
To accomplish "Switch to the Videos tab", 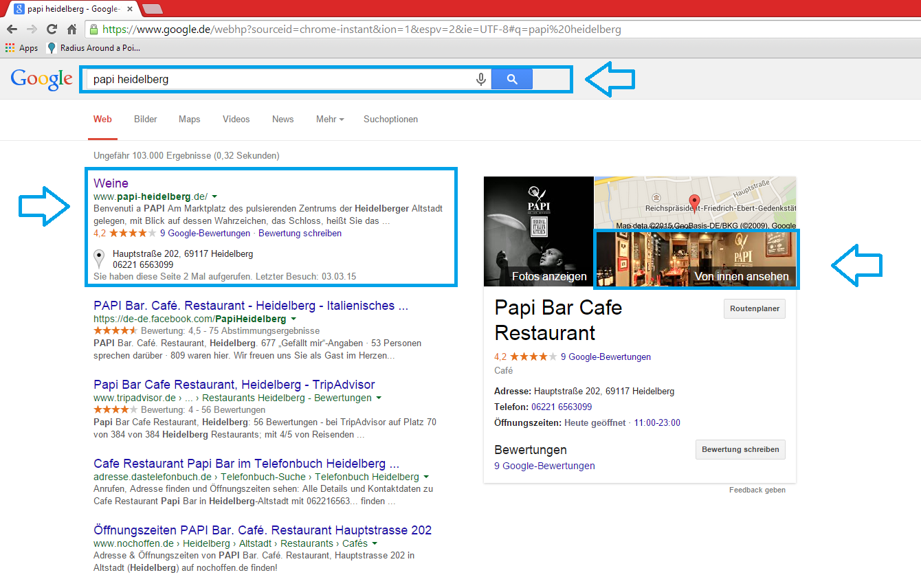I will coord(236,120).
